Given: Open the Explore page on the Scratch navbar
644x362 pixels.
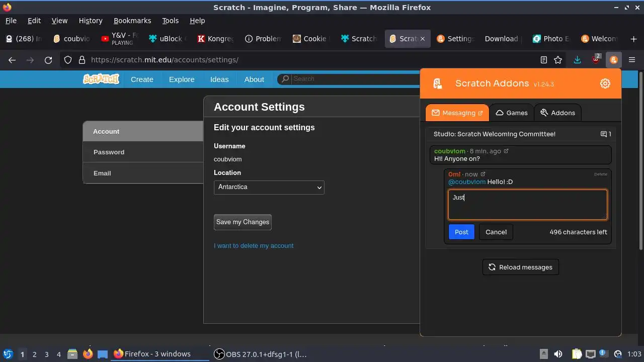Looking at the screenshot, I should 182,79.
